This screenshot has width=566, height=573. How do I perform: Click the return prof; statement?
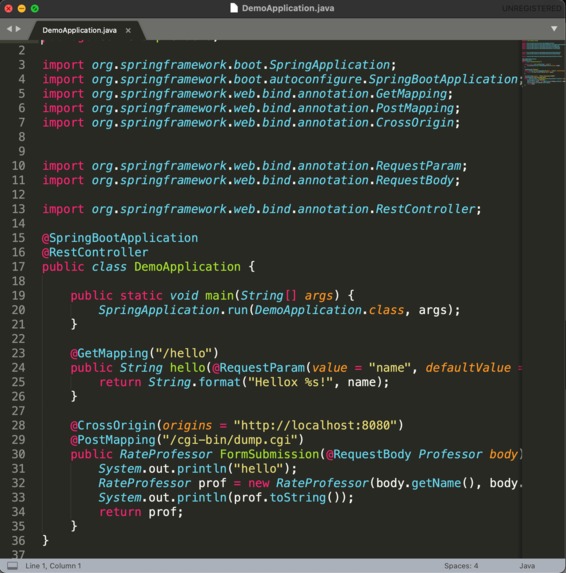141,512
